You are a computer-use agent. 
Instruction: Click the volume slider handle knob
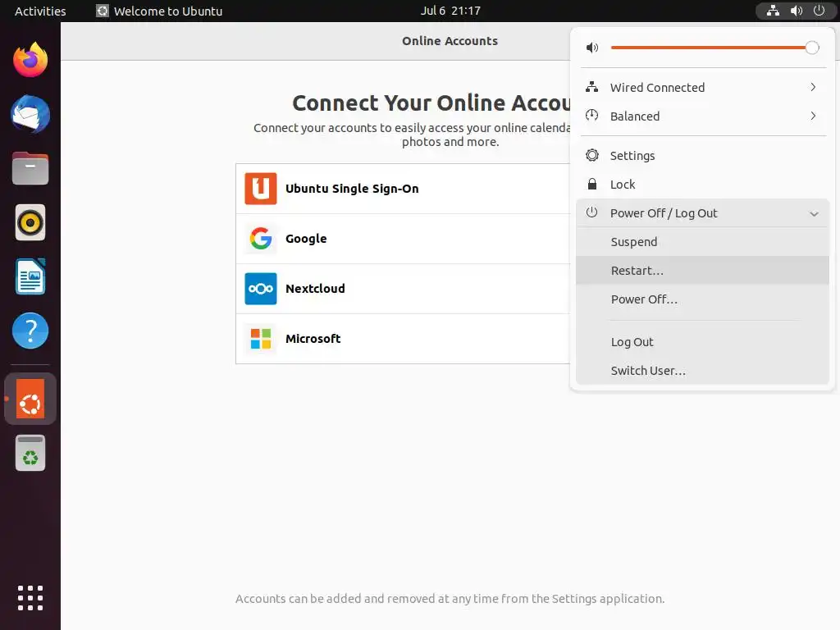click(x=812, y=48)
